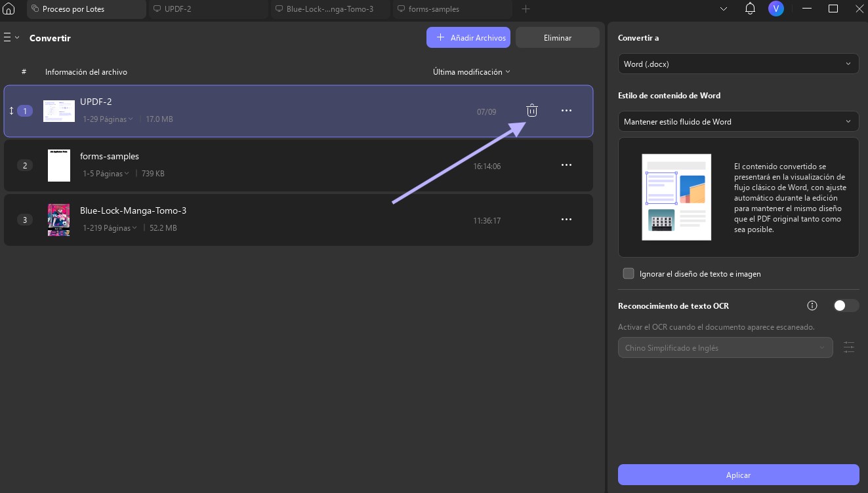
Task: Click the home icon in title bar
Action: pyautogui.click(x=9, y=9)
